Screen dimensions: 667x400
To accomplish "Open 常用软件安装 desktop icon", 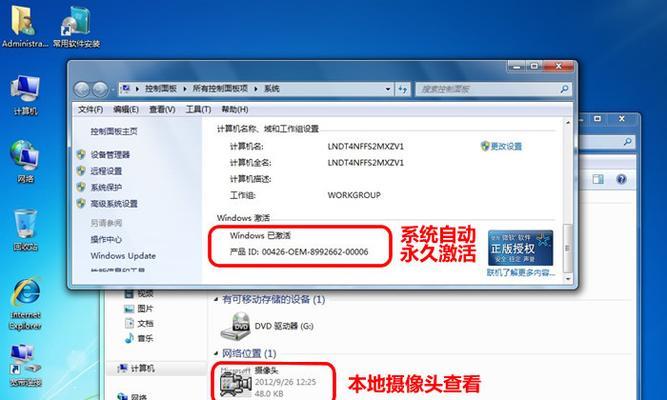I will coord(76,25).
